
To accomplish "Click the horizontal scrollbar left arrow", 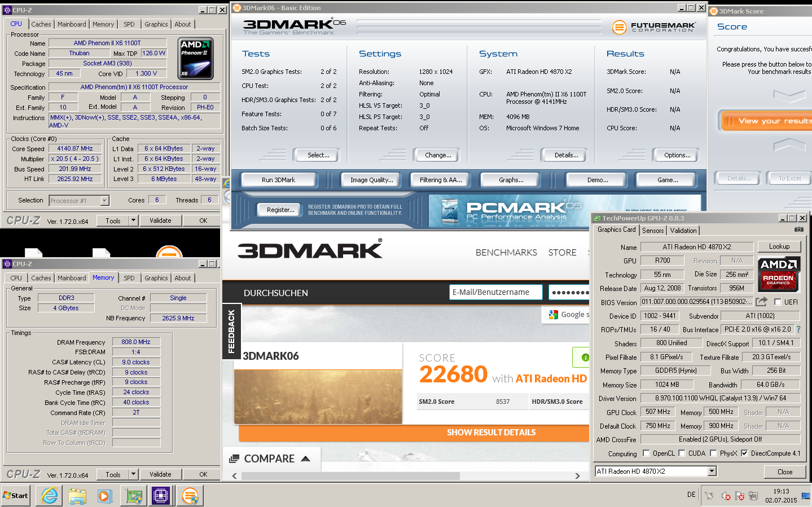I will [x=235, y=476].
